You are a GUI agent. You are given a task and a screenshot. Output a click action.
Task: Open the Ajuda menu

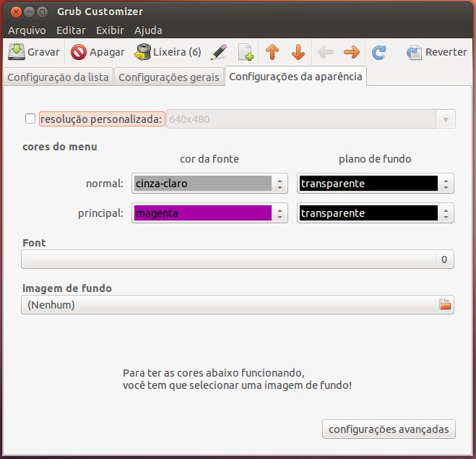(x=148, y=30)
